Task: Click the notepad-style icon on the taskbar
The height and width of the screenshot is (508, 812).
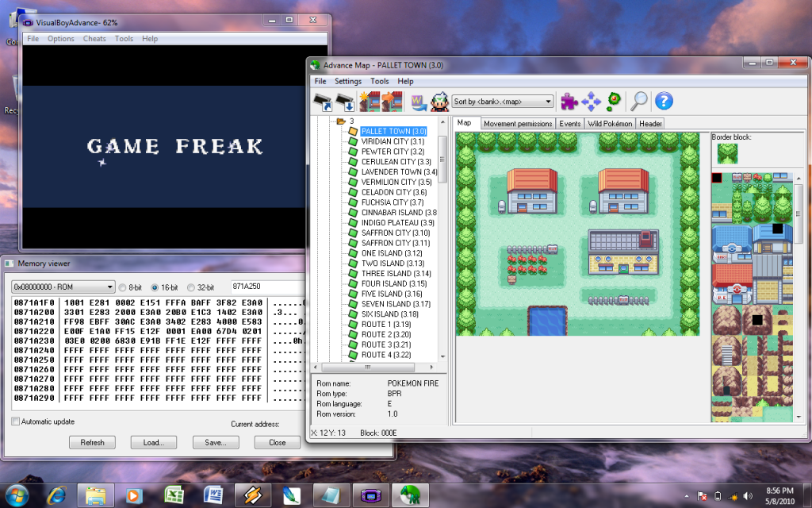Action: pyautogui.click(x=331, y=495)
